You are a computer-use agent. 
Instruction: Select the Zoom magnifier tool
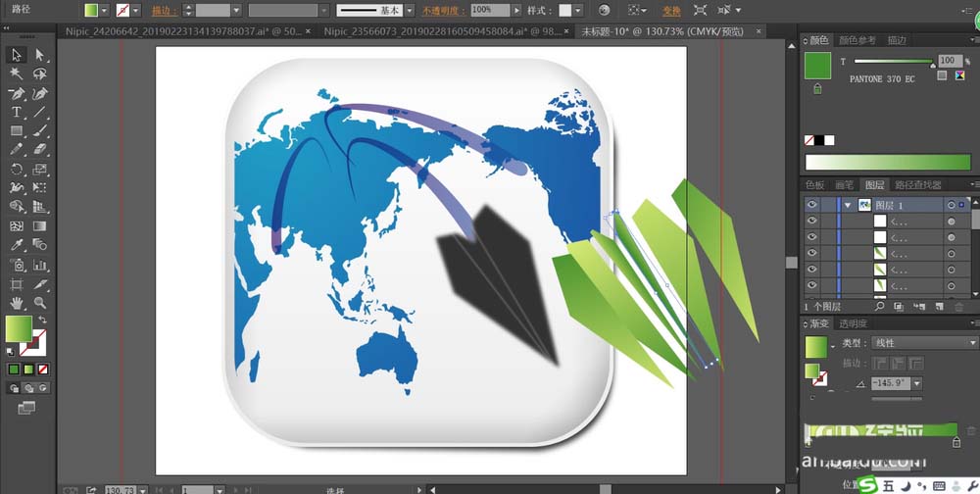(40, 303)
